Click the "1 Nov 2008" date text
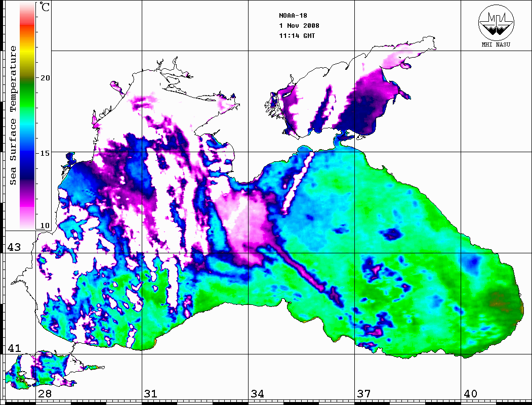This screenshot has width=532, height=405. pyautogui.click(x=299, y=25)
